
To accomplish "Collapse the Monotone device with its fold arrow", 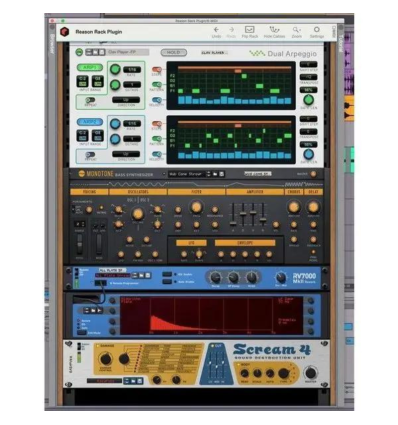I will point(70,174).
